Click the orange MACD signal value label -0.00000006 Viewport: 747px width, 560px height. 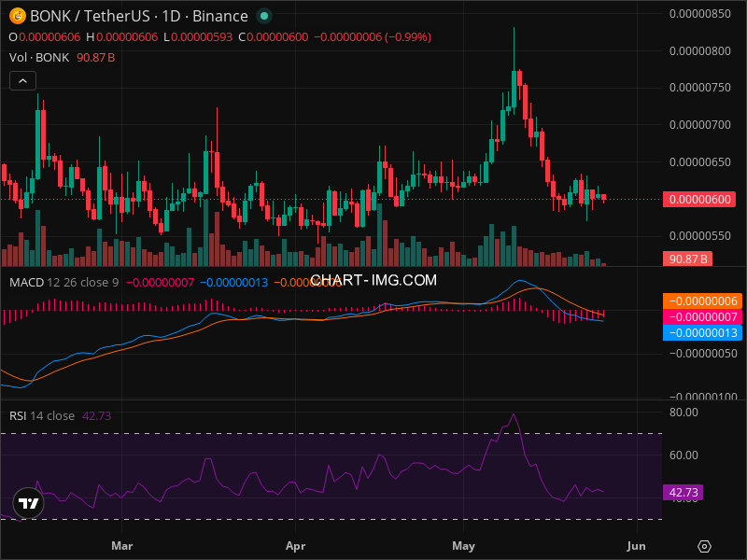click(702, 301)
